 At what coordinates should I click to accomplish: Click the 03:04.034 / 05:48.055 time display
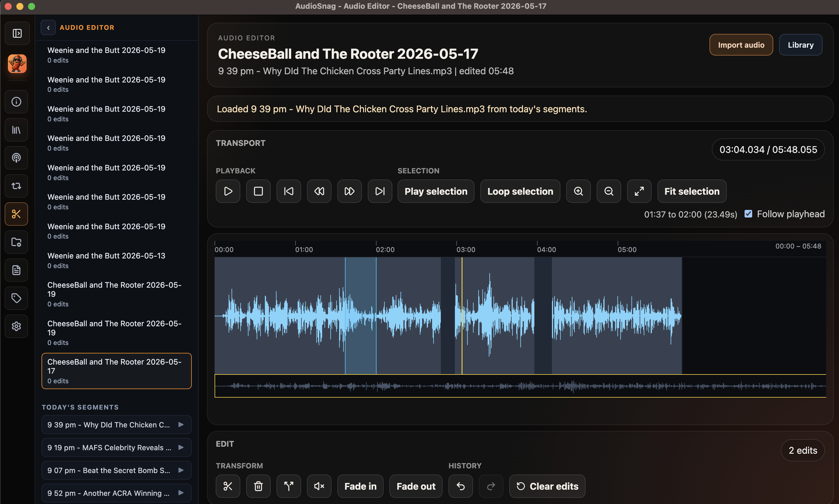(768, 149)
